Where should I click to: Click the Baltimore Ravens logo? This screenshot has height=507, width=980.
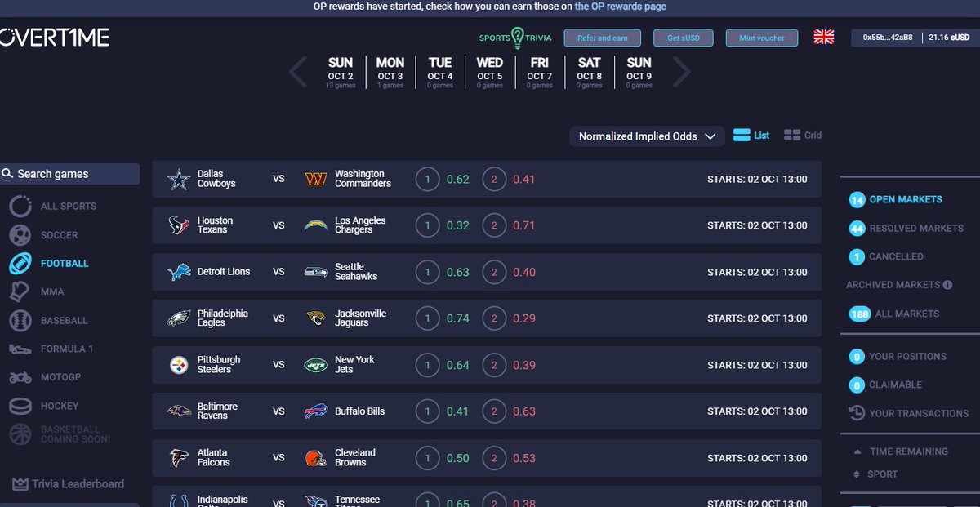coord(179,411)
